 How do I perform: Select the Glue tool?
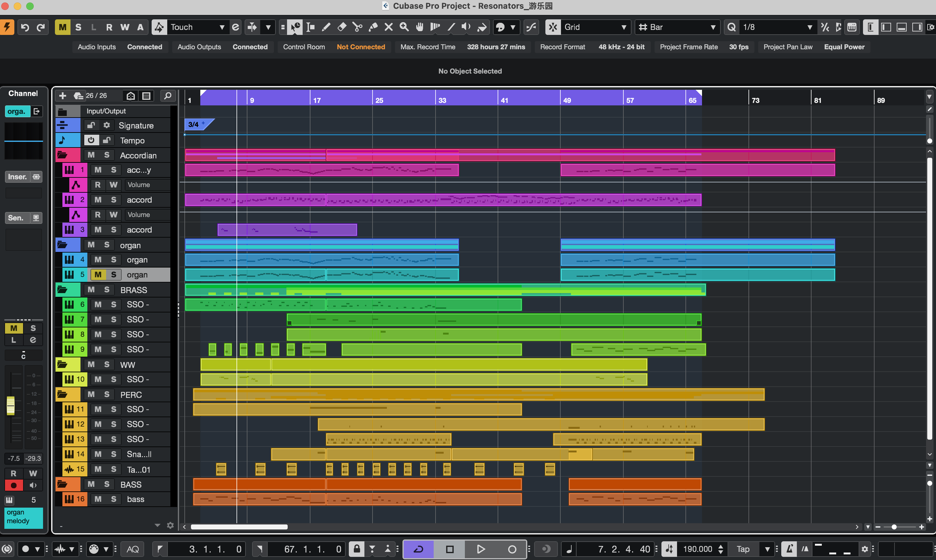(x=373, y=27)
